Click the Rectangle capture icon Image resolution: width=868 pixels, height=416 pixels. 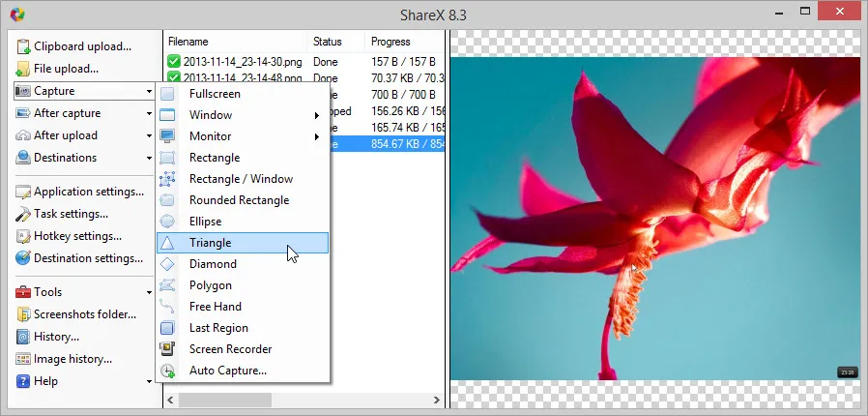167,158
